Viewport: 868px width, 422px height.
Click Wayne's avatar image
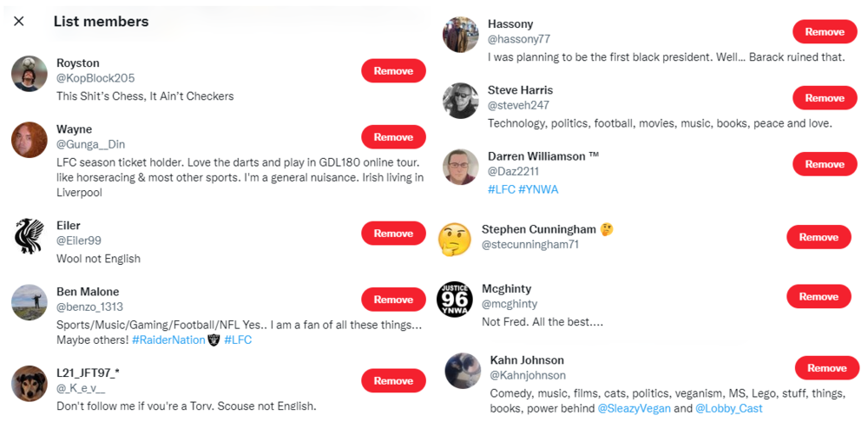(30, 140)
